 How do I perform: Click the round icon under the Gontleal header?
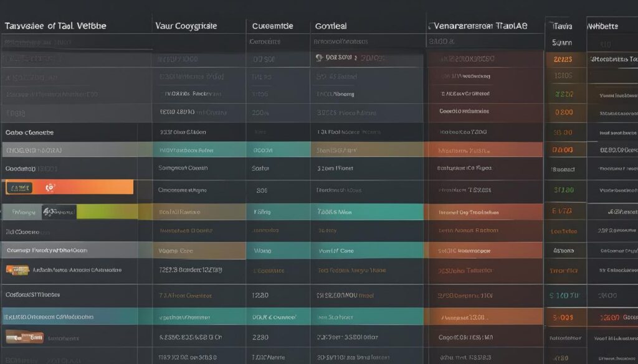(319, 58)
